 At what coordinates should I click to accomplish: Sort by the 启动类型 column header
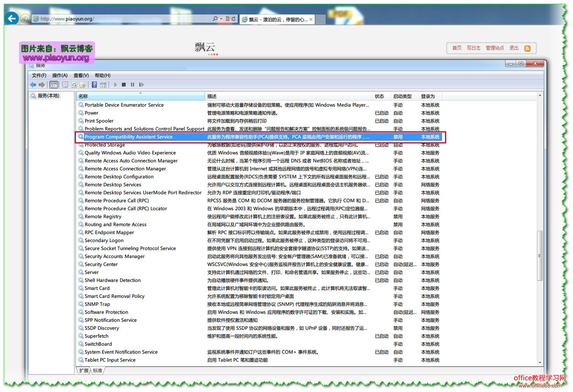coord(403,96)
